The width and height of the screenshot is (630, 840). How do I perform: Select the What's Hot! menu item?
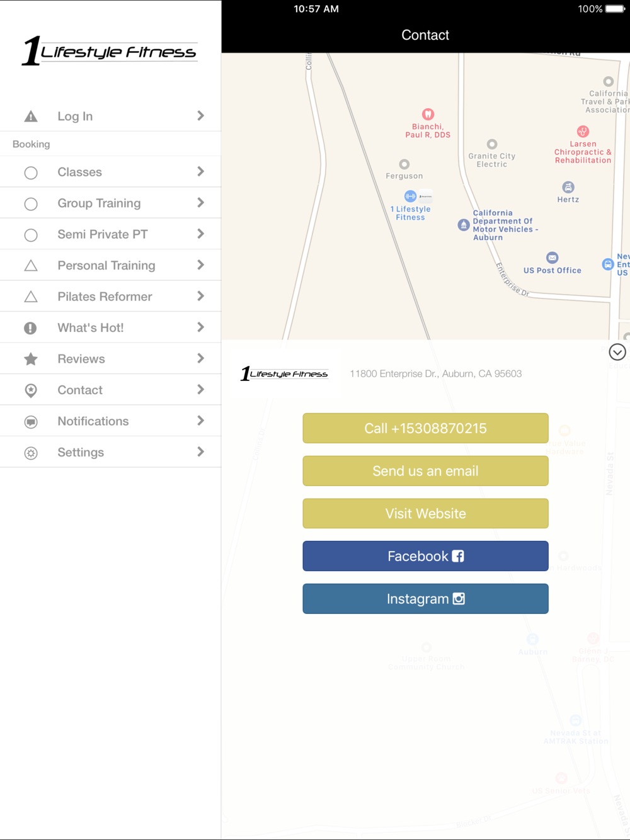(110, 327)
